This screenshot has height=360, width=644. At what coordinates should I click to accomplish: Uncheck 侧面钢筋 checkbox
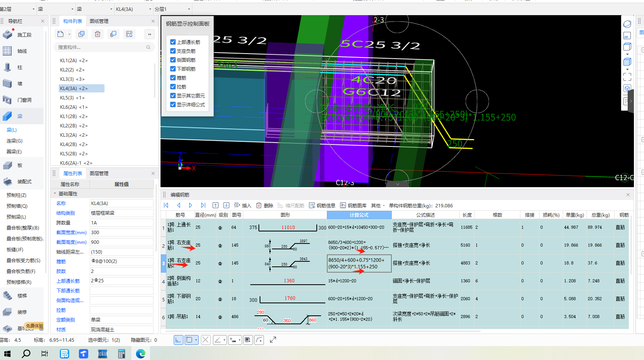click(x=173, y=60)
